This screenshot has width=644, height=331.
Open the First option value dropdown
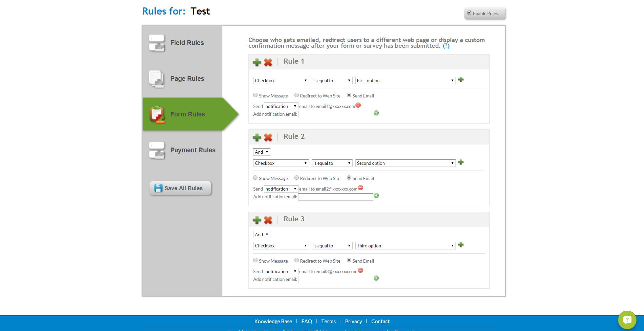(x=405, y=81)
